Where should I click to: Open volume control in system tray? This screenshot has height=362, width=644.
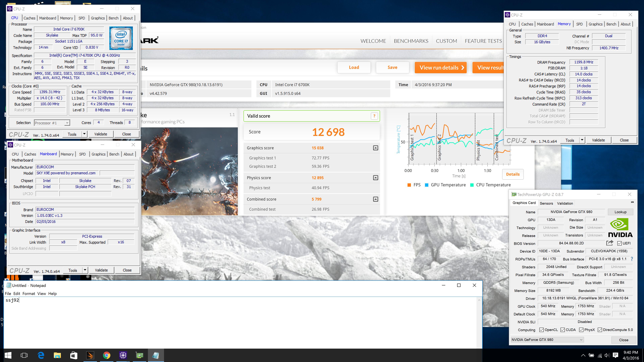(x=607, y=355)
